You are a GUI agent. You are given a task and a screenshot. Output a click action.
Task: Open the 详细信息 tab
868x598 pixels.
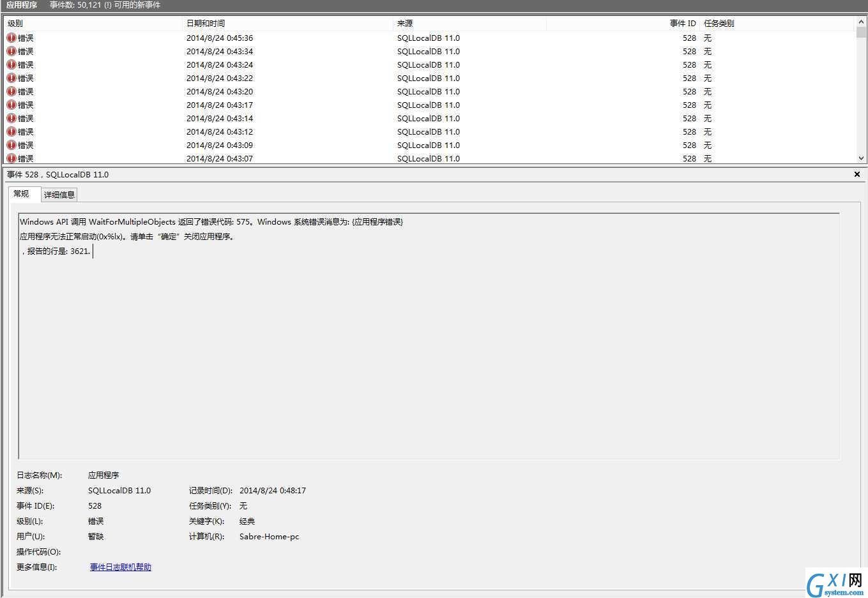(59, 195)
